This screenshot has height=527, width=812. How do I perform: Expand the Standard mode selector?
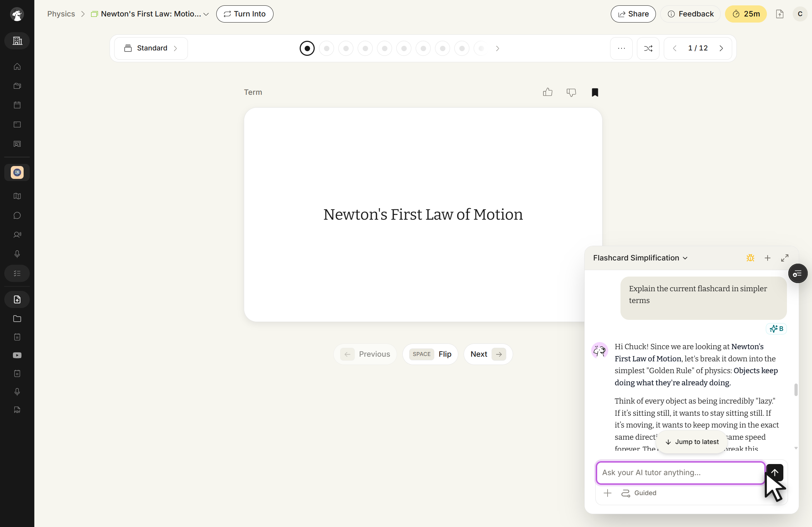tap(151, 48)
